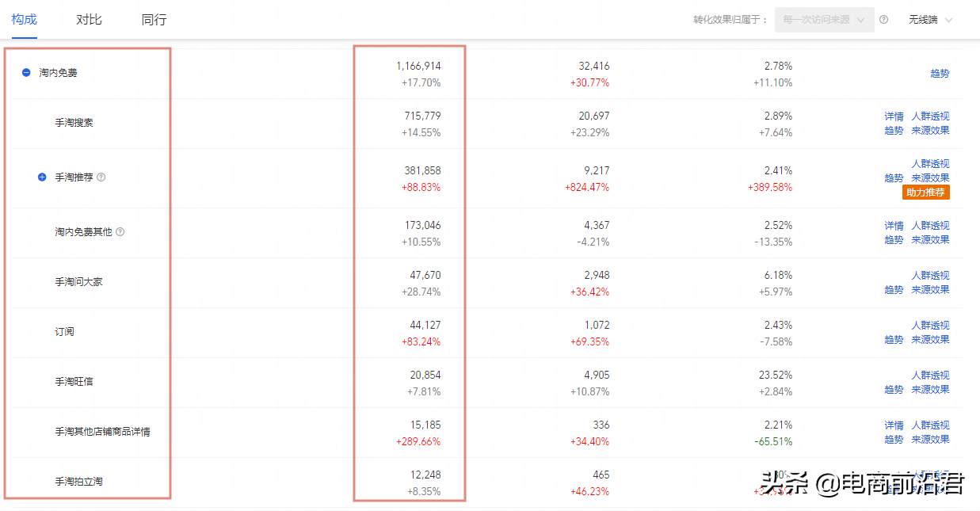Click help icon beside 淘内免费其他
Viewport: 980px width, 511px height.
click(x=120, y=232)
